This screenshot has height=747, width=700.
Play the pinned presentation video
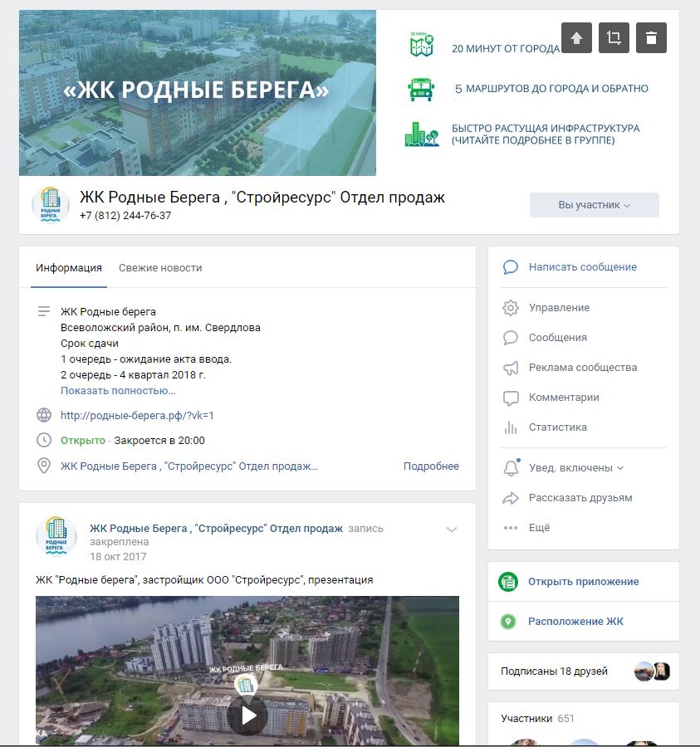pyautogui.click(x=247, y=715)
